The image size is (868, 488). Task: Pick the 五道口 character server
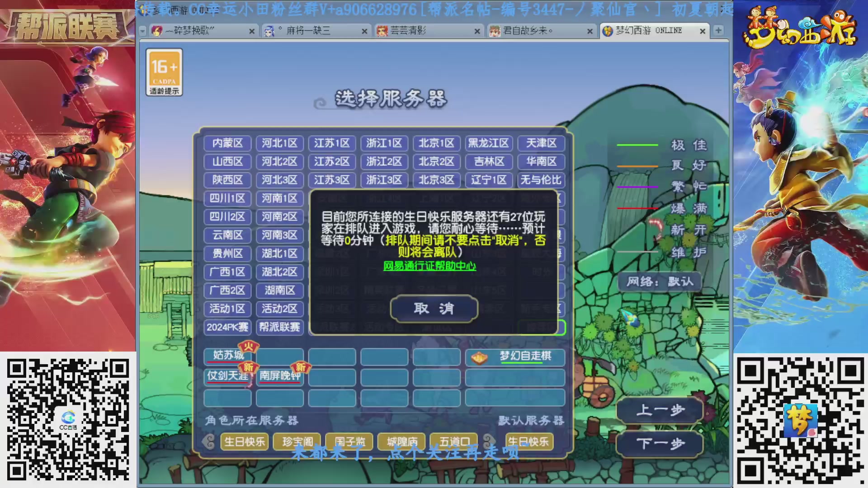(x=454, y=442)
